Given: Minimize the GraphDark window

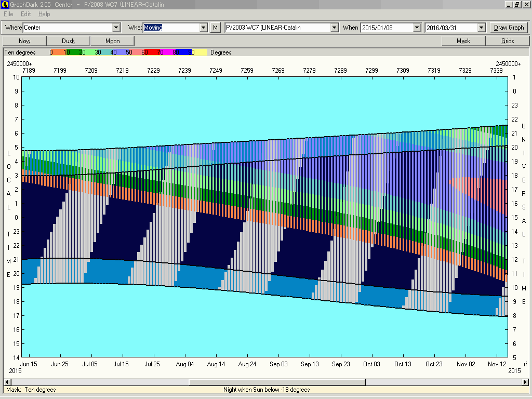Looking at the screenshot, I should coord(509,5).
